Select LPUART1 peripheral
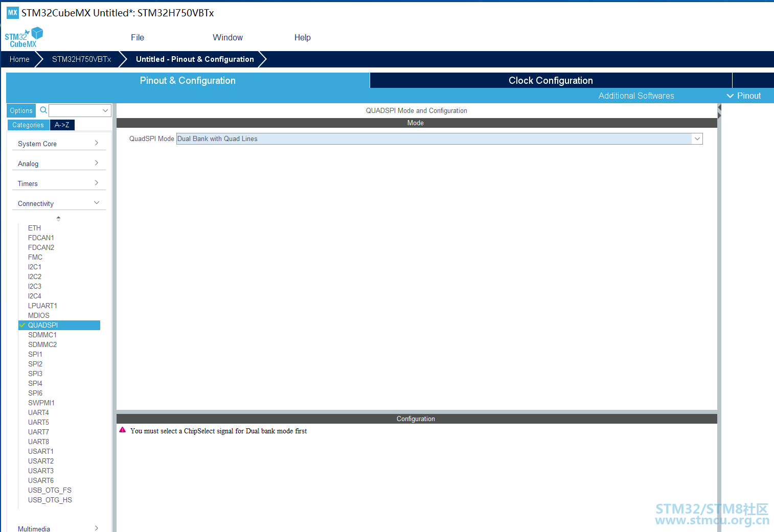The height and width of the screenshot is (532, 774). (42, 306)
